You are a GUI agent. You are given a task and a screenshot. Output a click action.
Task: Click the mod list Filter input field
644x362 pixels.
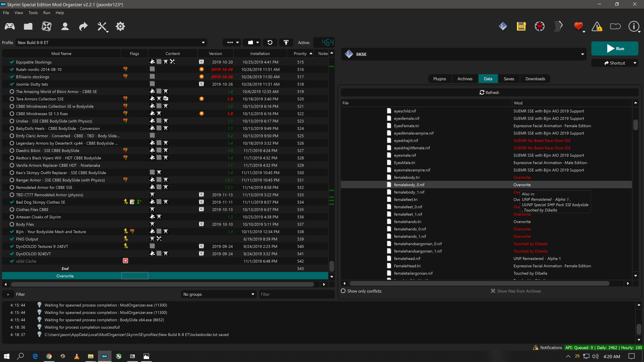click(x=296, y=294)
